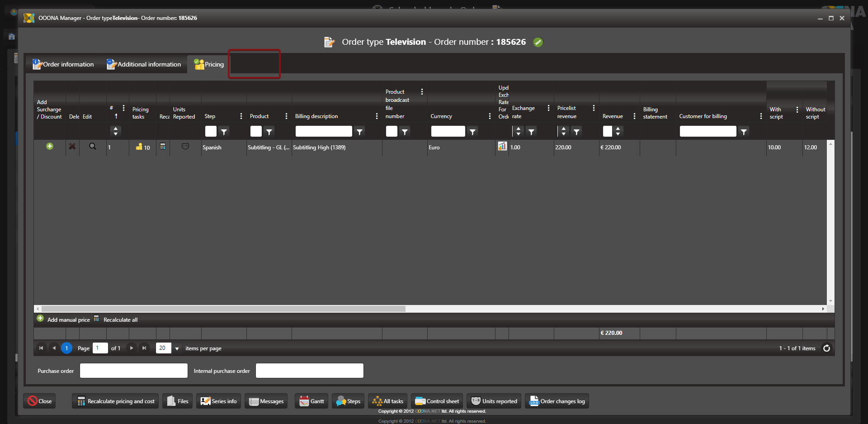This screenshot has width=868, height=424.
Task: Open Order changes log
Action: point(557,401)
